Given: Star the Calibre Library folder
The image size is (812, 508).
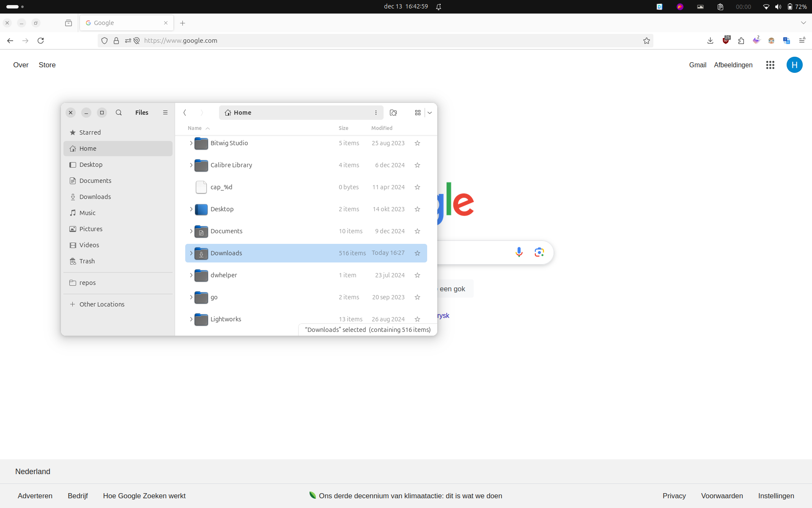Looking at the screenshot, I should tap(417, 165).
